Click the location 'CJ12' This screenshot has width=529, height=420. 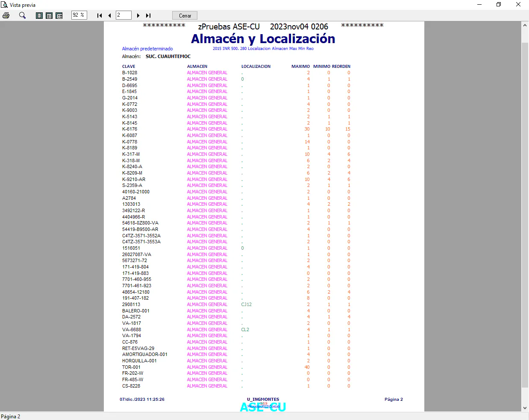247,304
